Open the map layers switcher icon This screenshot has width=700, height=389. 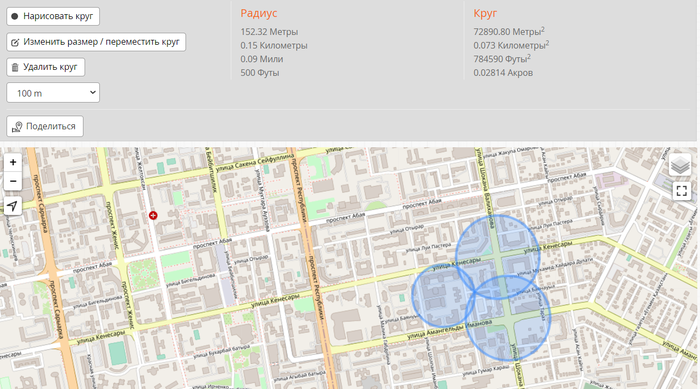[x=680, y=165]
